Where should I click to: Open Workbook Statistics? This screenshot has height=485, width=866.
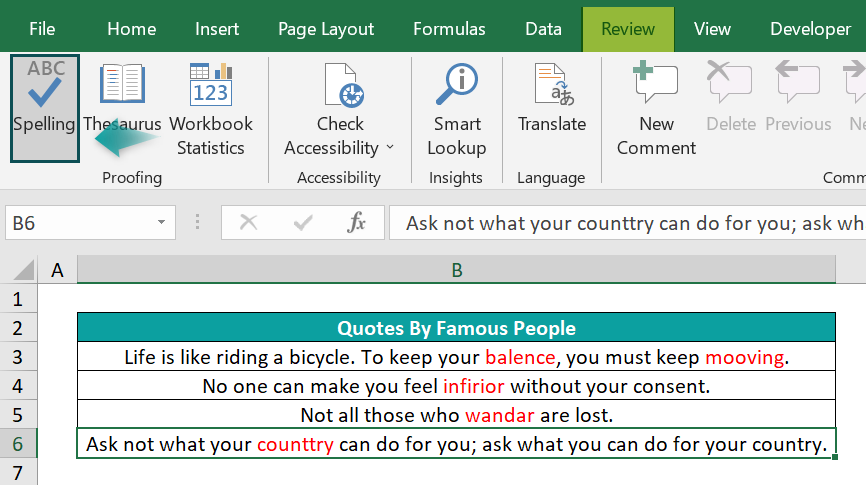210,109
